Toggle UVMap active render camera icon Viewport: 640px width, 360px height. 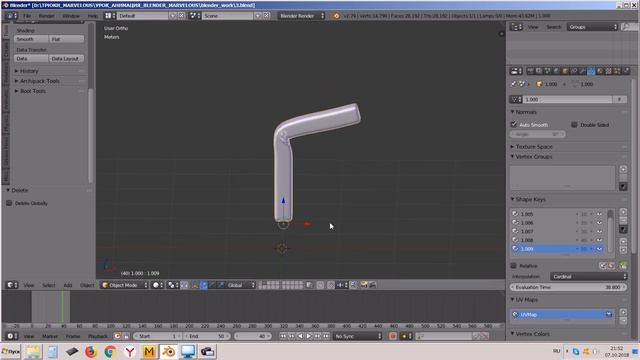[609, 314]
